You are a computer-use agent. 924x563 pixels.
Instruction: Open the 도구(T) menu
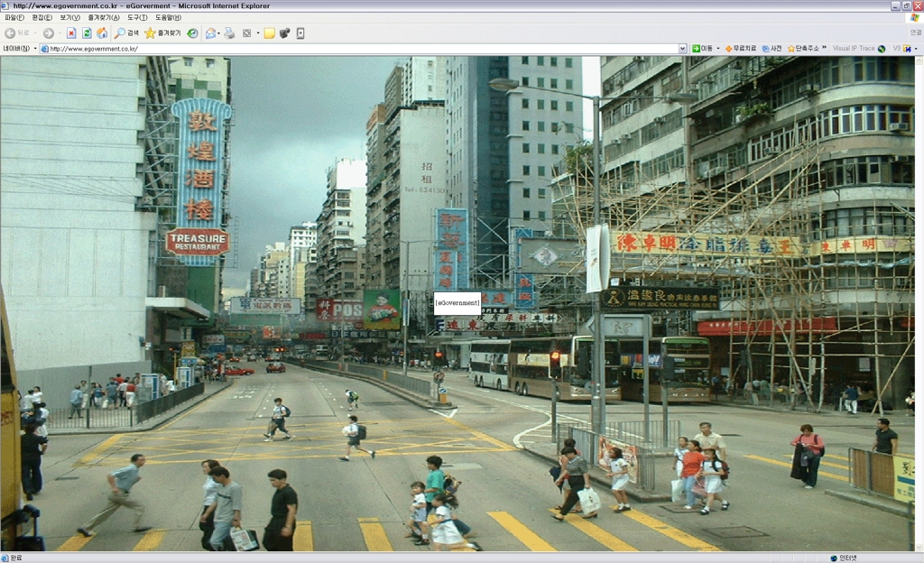(137, 17)
